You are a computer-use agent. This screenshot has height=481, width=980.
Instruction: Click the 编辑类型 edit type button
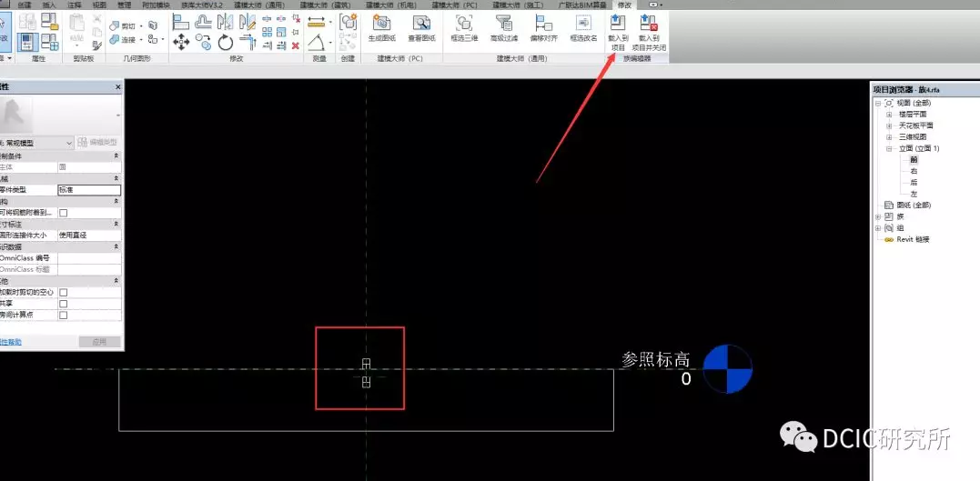(x=98, y=143)
